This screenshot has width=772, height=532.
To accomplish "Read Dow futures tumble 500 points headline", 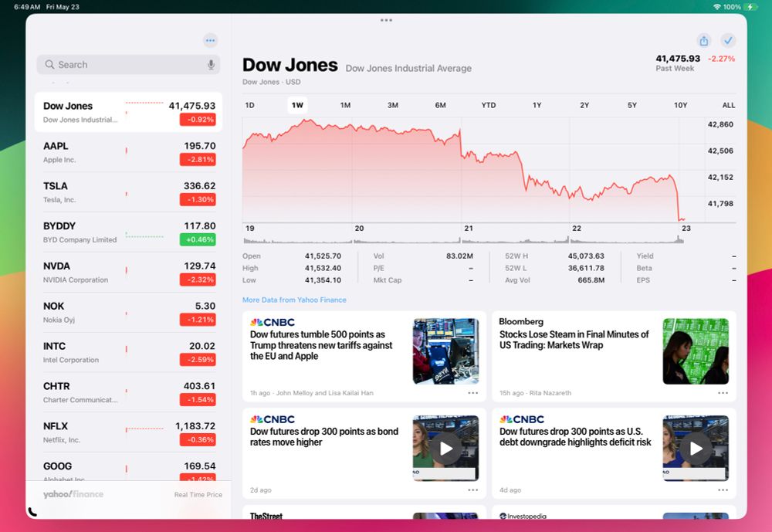I will (321, 345).
